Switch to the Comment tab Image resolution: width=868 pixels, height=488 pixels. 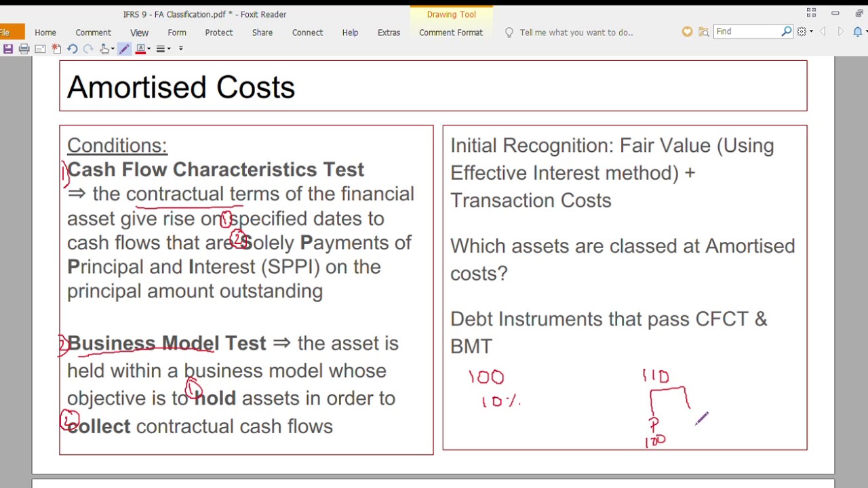click(x=93, y=33)
